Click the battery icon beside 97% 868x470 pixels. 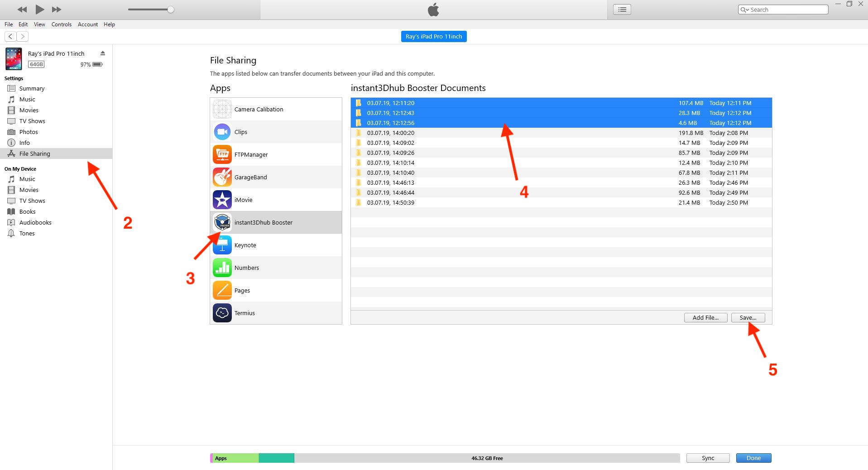98,65
